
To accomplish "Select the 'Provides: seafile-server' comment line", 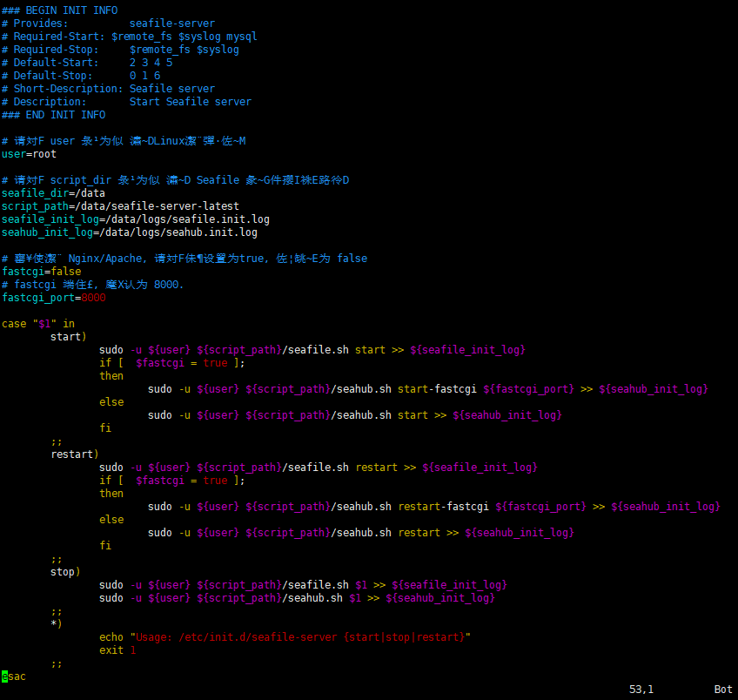I will click(108, 24).
